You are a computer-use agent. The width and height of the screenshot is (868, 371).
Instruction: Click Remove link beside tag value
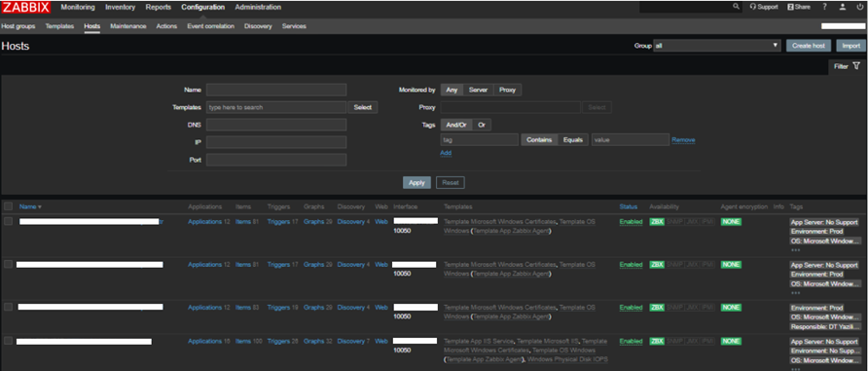click(x=683, y=140)
